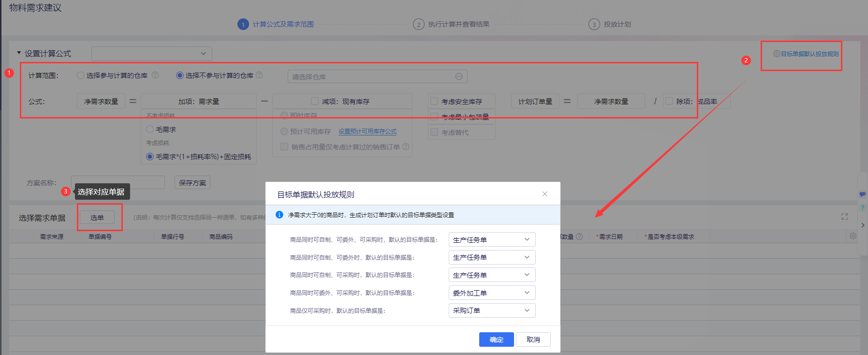
Task: Click help icon beside 选择参与计算的仓库
Action: [155, 75]
